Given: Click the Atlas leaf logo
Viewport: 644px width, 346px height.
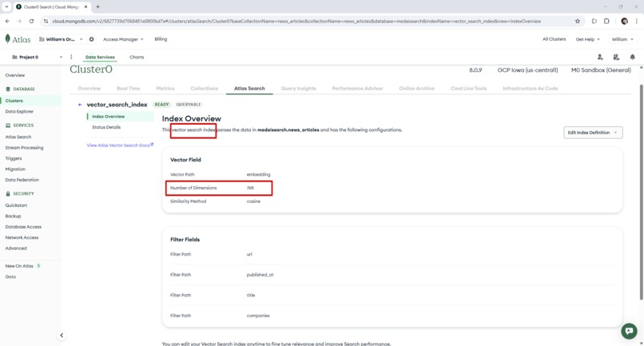Looking at the screenshot, I should [x=7, y=38].
